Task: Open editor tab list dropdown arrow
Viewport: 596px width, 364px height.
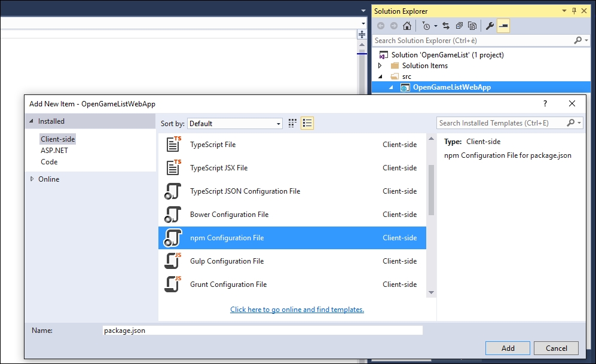Action: coord(363,11)
